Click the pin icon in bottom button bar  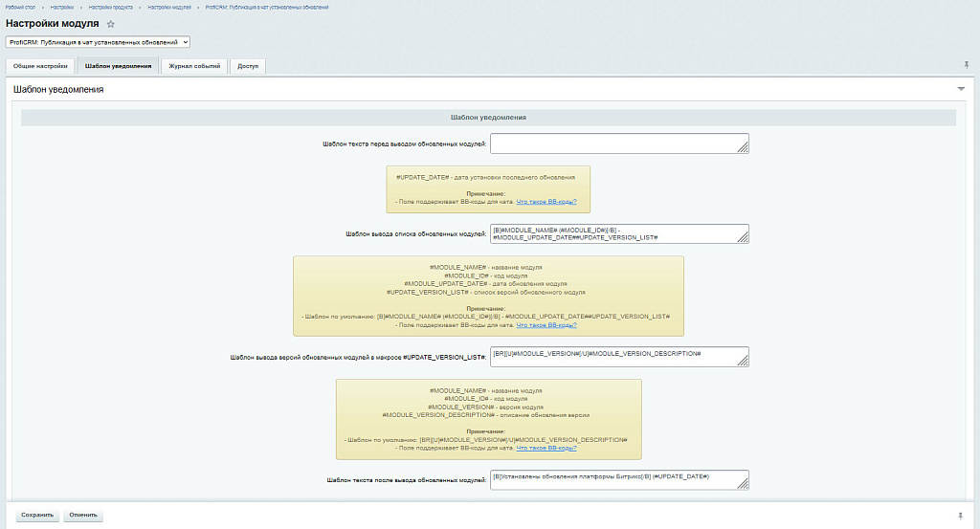click(x=960, y=515)
